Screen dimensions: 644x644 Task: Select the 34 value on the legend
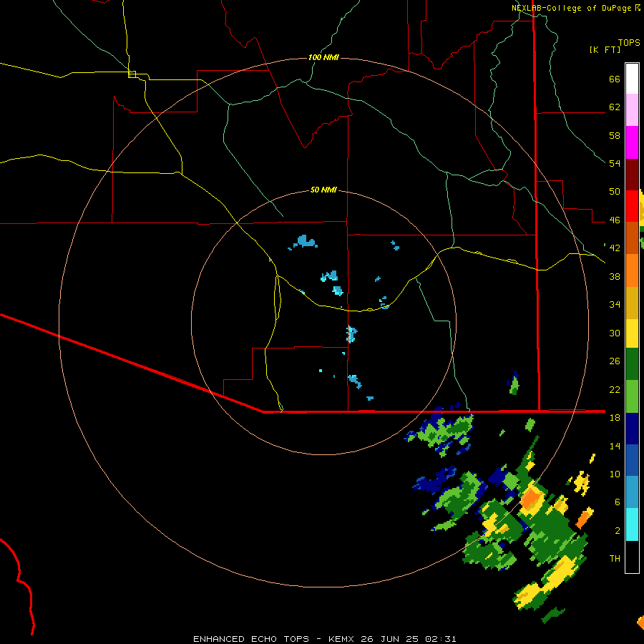615,305
